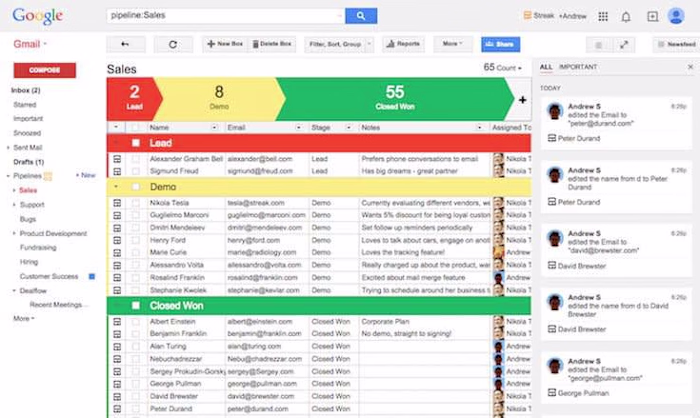Open the Reports button
This screenshot has height=418, width=700.
point(403,44)
